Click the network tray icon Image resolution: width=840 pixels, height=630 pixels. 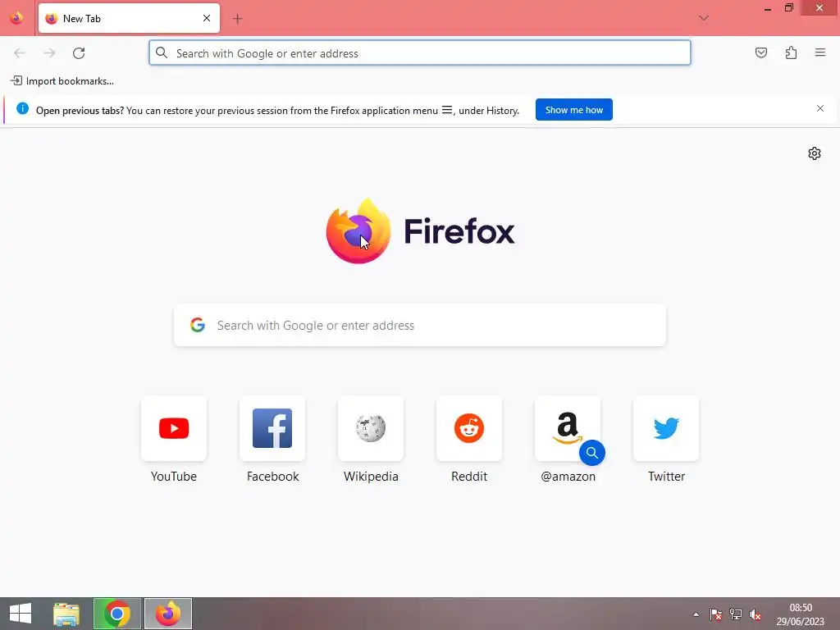point(736,614)
